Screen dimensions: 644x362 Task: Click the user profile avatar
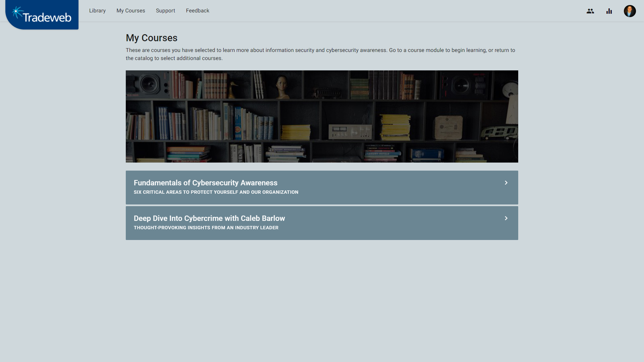630,11
